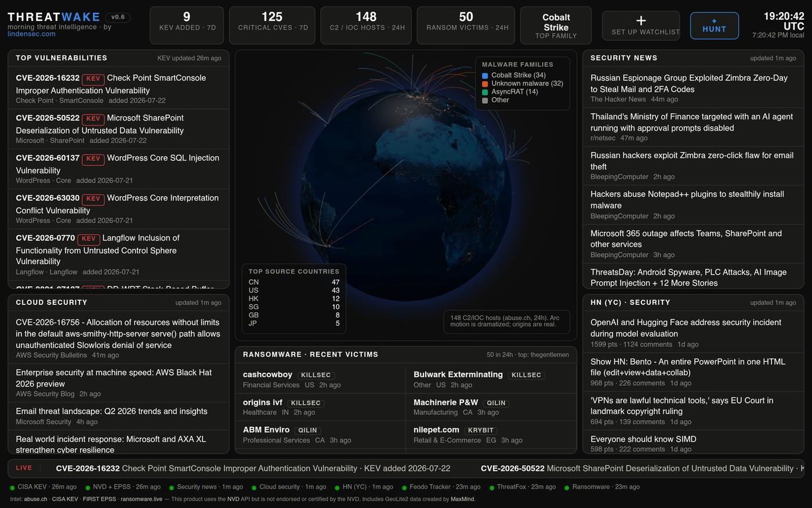Open Thailand's Ministry of Finance AI agent story

693,127
